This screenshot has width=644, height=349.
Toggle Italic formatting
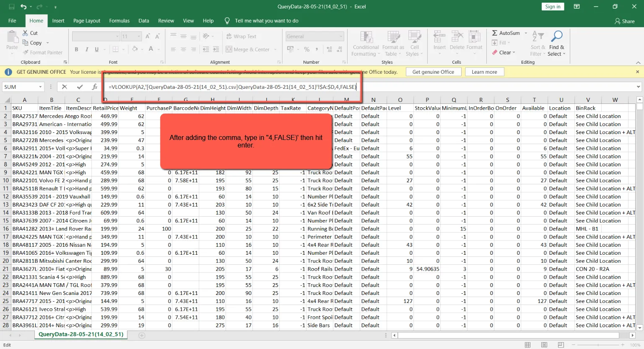tap(86, 49)
